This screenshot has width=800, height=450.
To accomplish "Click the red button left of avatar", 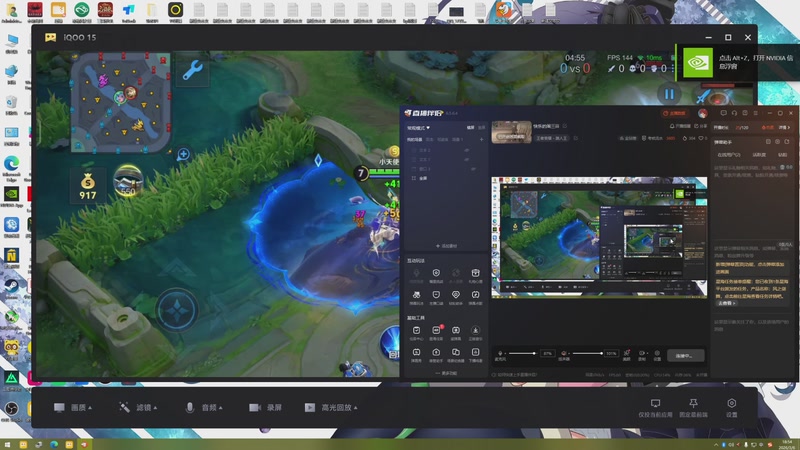I will point(674,113).
